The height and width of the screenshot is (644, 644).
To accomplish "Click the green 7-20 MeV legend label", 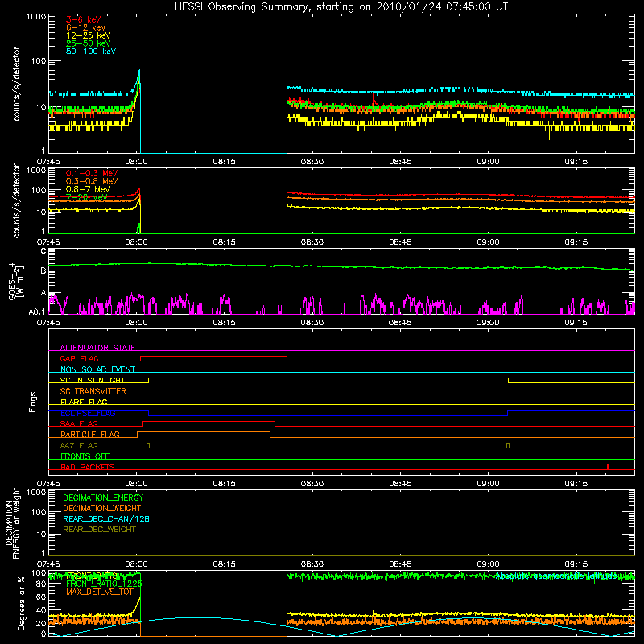I will [x=87, y=197].
